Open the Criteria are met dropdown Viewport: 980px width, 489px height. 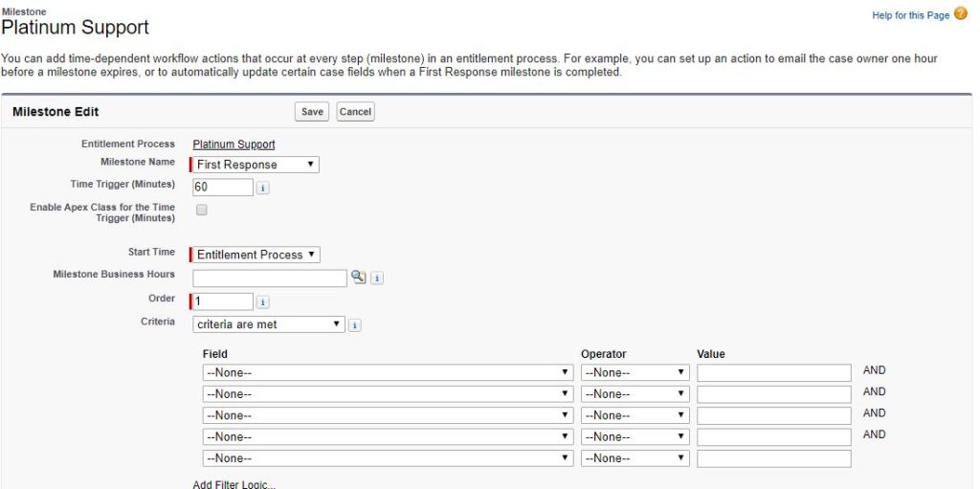click(268, 324)
